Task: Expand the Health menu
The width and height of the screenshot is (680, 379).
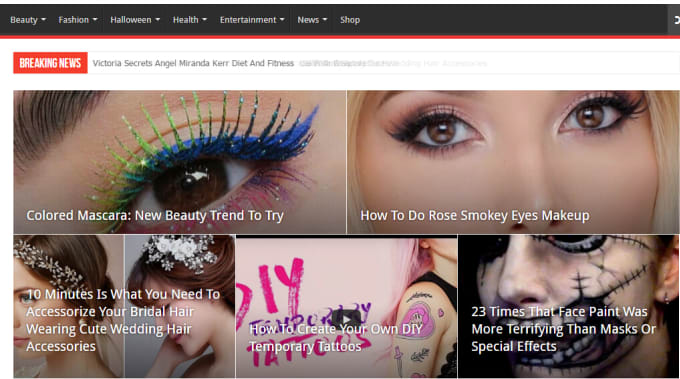Action: tap(190, 20)
